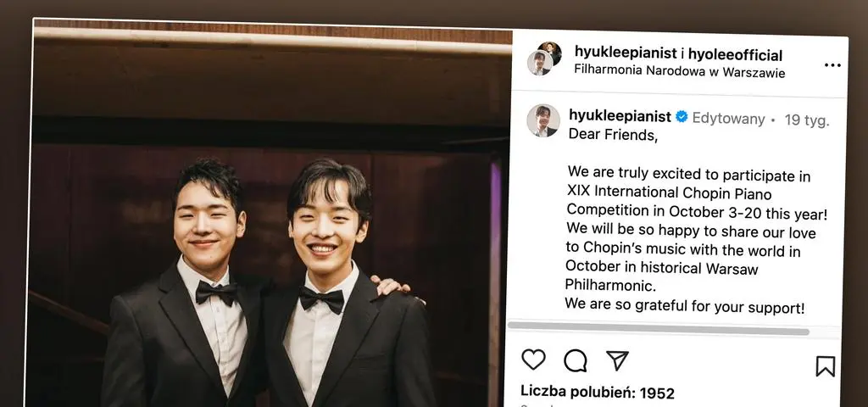
Task: Save the post with the bookmark icon
Action: (825, 366)
